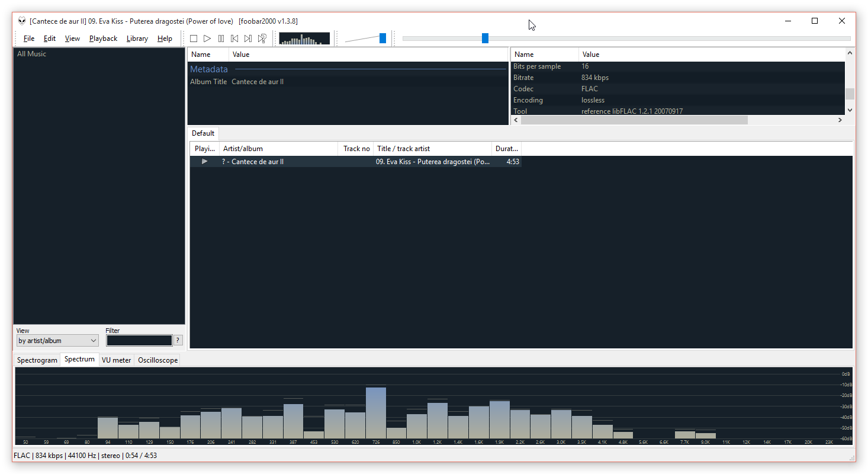Open the Help menu
This screenshot has width=868, height=474.
(165, 39)
